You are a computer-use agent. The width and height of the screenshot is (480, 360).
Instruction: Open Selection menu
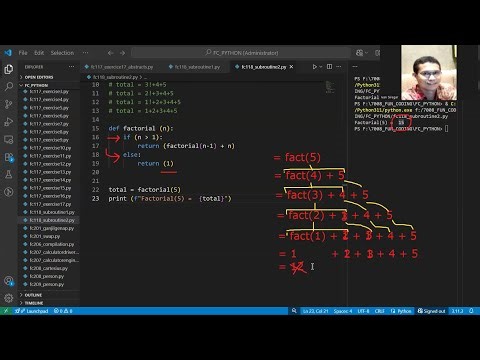[62, 53]
